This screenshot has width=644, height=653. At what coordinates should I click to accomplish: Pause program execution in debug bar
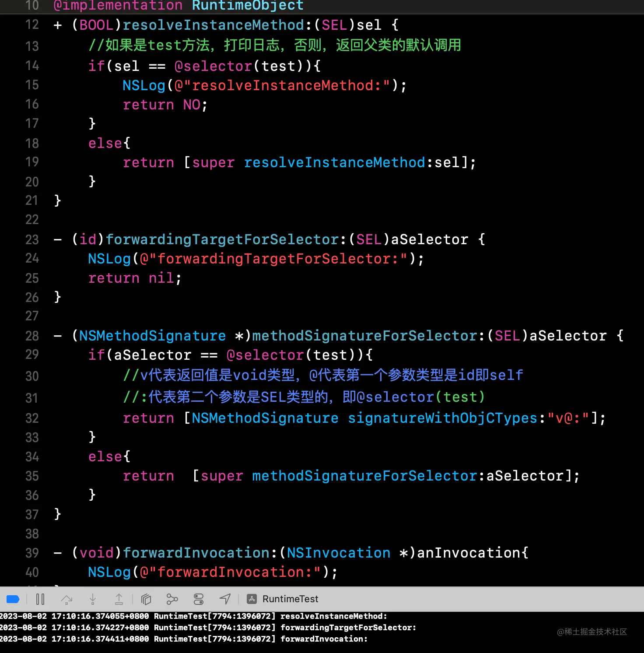[40, 599]
